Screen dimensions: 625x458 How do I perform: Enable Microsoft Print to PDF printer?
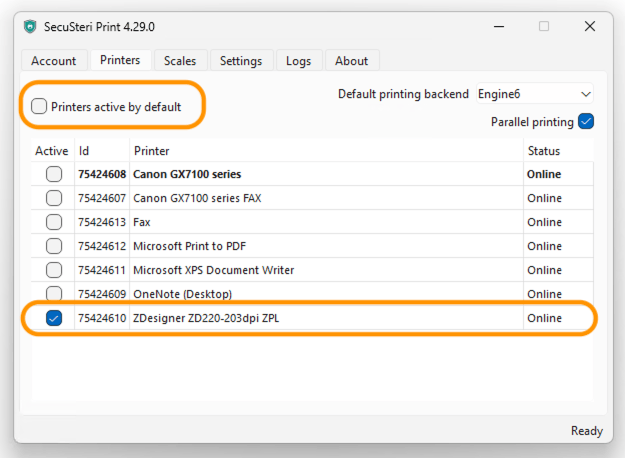54,246
